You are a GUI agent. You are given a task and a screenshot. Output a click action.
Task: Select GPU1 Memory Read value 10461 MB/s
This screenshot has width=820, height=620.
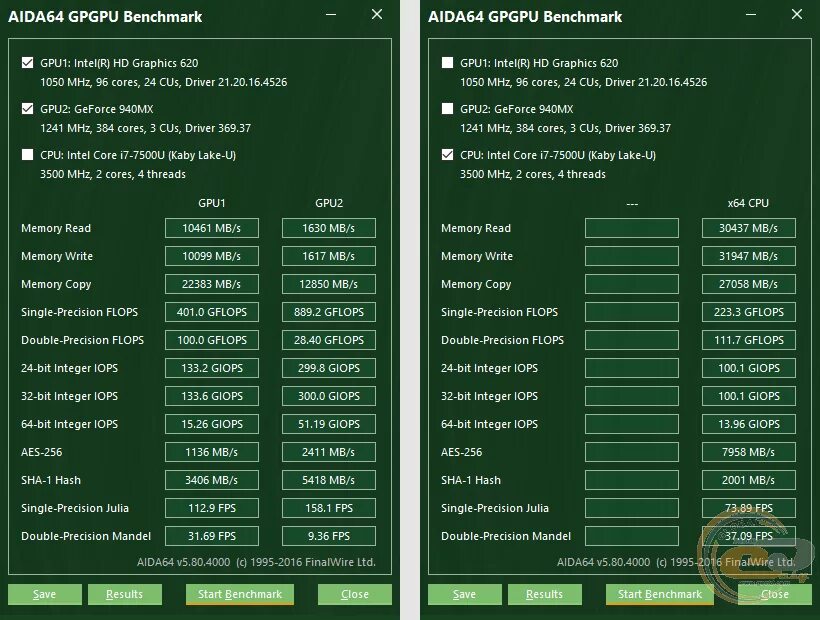click(x=212, y=228)
